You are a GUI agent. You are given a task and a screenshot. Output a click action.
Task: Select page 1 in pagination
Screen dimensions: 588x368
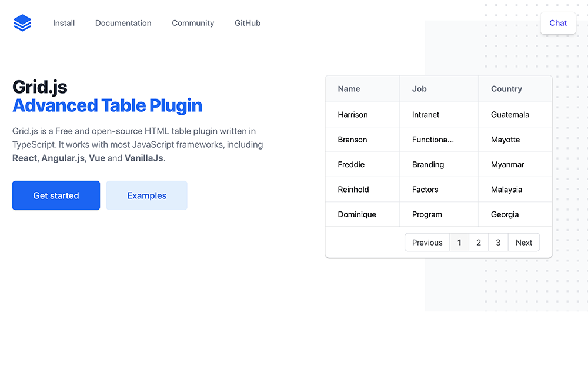[459, 242]
